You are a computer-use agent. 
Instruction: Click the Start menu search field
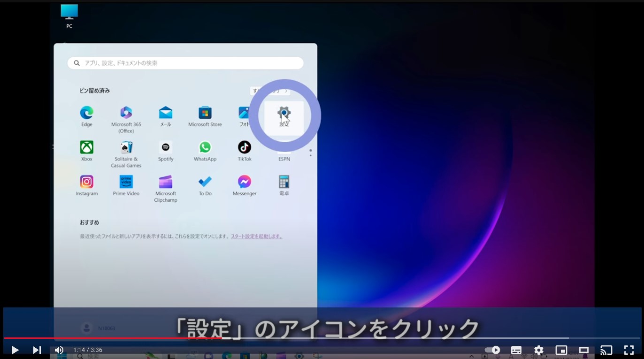pyautogui.click(x=185, y=63)
